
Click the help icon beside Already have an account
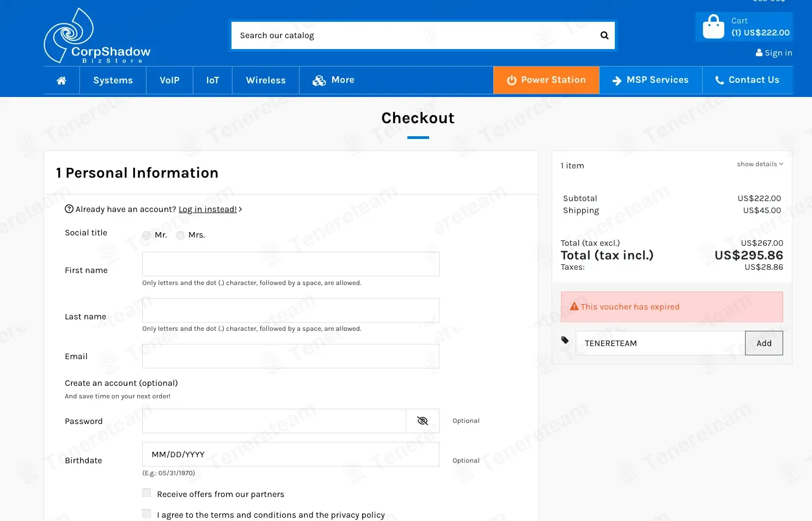pyautogui.click(x=69, y=209)
